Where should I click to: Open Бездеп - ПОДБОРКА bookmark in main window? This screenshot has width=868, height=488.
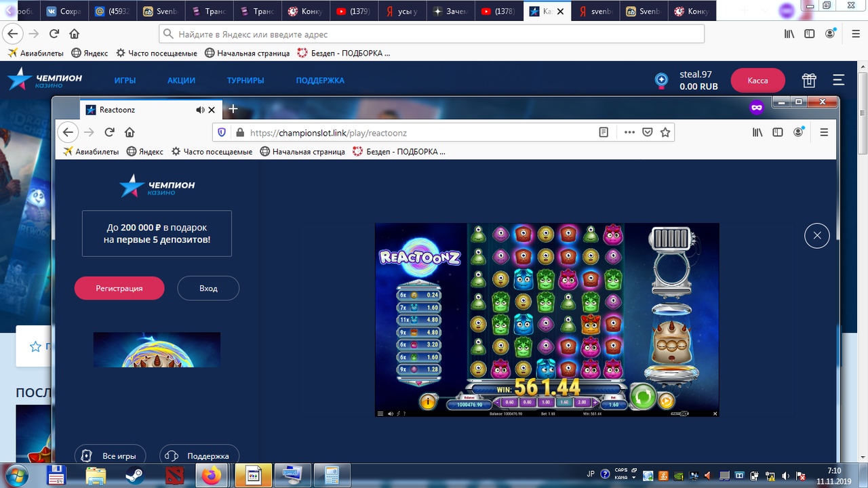[x=344, y=53]
